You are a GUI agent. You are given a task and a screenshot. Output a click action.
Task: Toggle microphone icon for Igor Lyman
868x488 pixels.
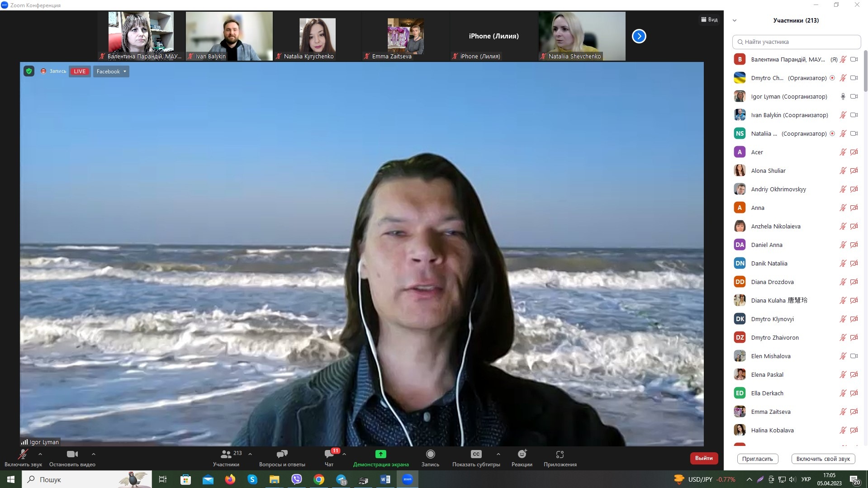pos(843,96)
